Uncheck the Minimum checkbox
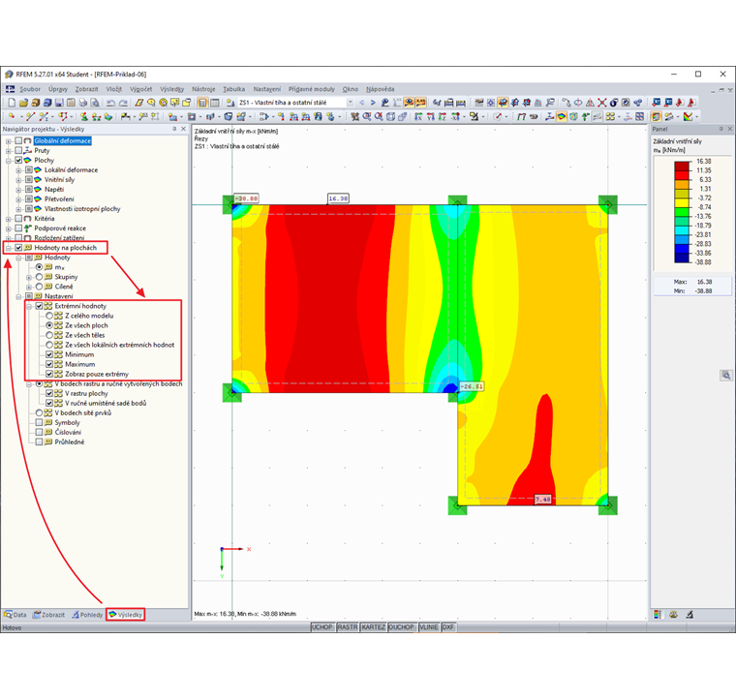 pyautogui.click(x=49, y=354)
